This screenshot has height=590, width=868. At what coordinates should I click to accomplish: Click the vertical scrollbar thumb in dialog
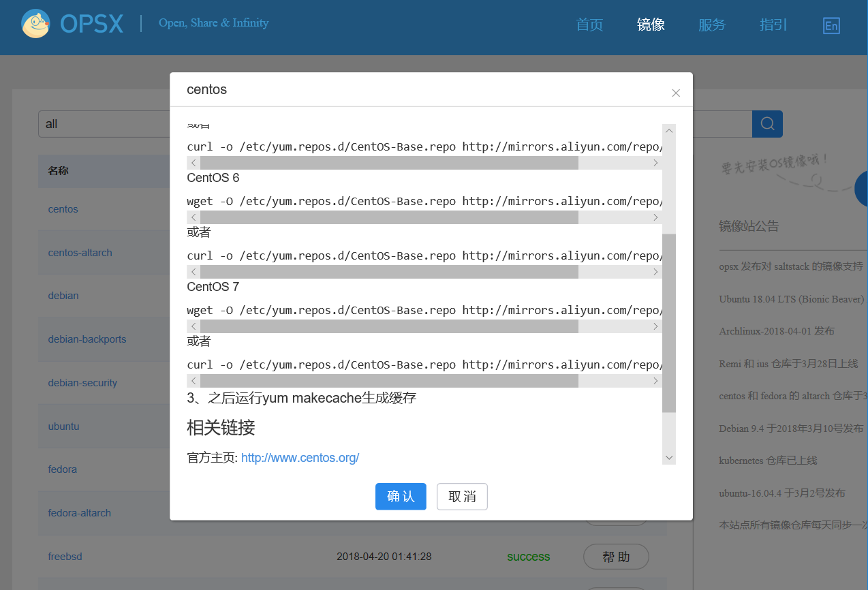click(669, 323)
